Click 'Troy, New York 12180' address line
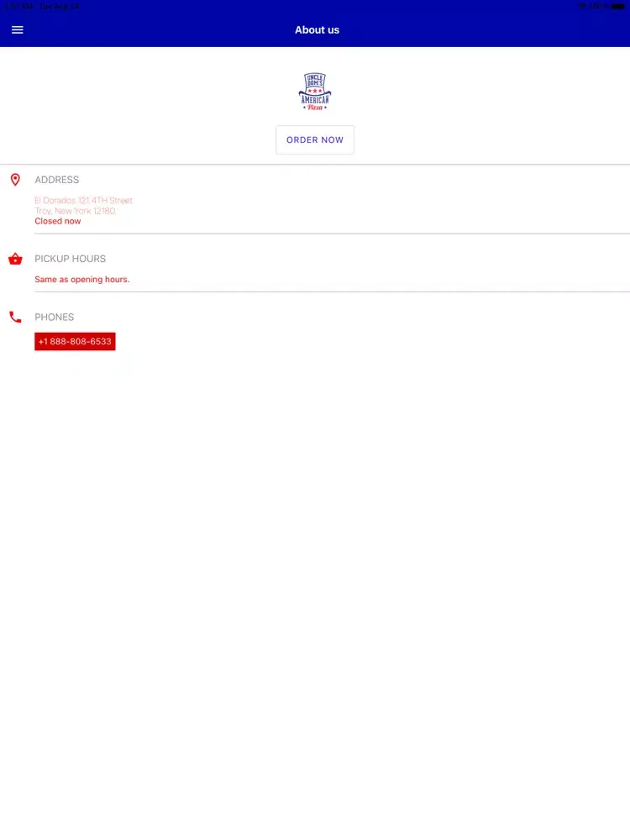The height and width of the screenshot is (840, 630). 76,211
